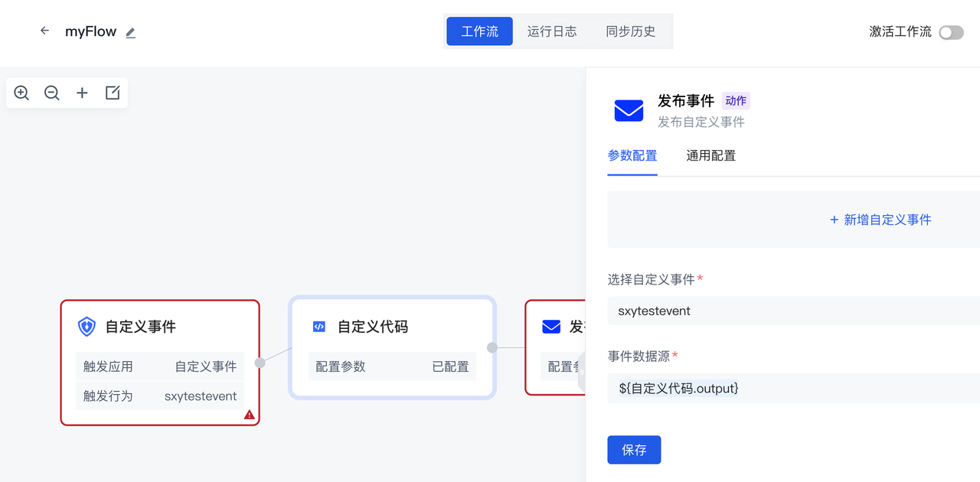This screenshot has height=482, width=980.
Task: Click the plus icon to add a node
Action: click(82, 93)
